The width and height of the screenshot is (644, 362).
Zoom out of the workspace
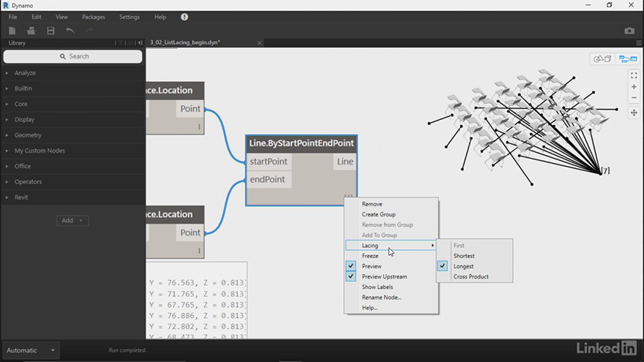pos(634,98)
